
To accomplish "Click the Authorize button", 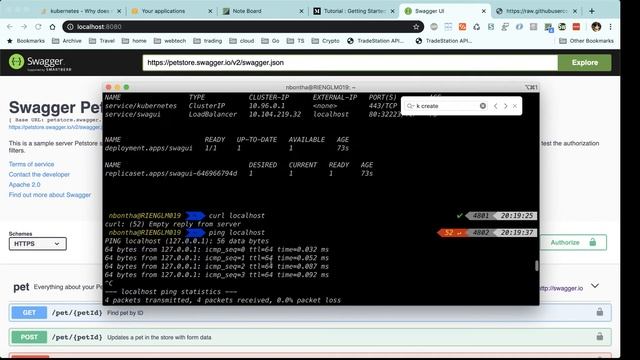I will pyautogui.click(x=573, y=242).
